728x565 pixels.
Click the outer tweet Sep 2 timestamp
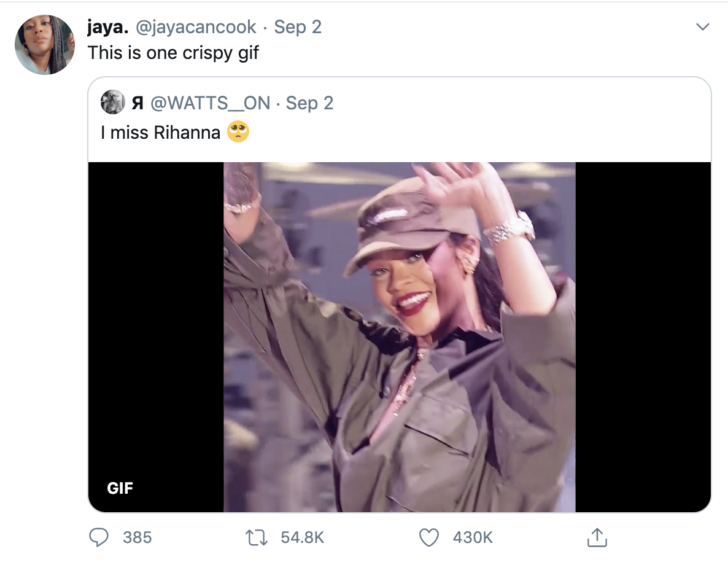point(298,27)
